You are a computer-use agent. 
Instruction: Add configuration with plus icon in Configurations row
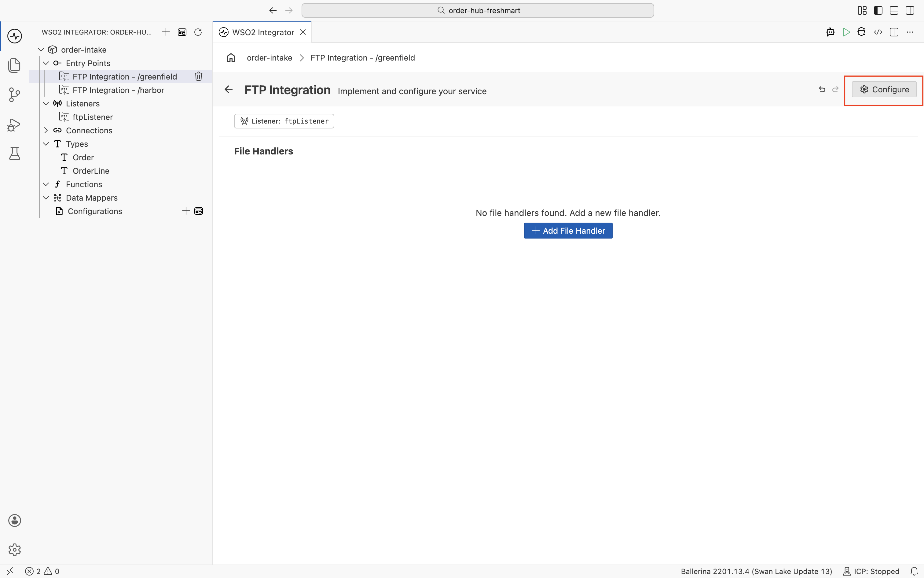186,211
